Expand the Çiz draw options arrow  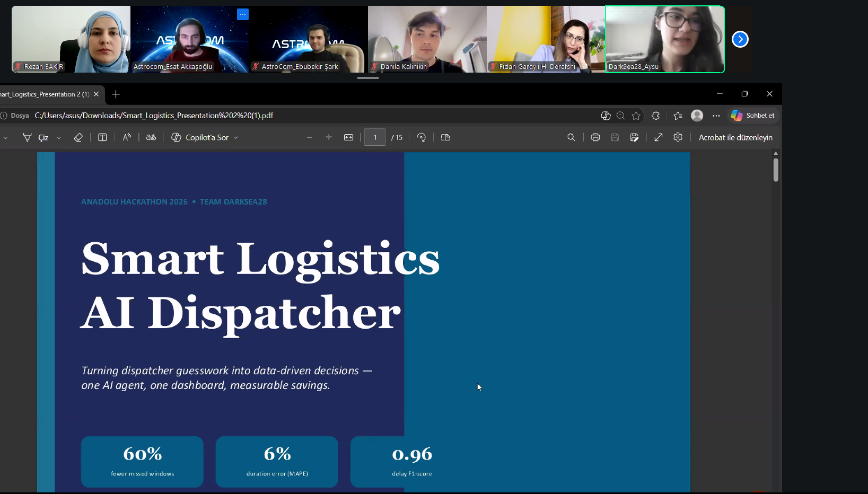(59, 138)
